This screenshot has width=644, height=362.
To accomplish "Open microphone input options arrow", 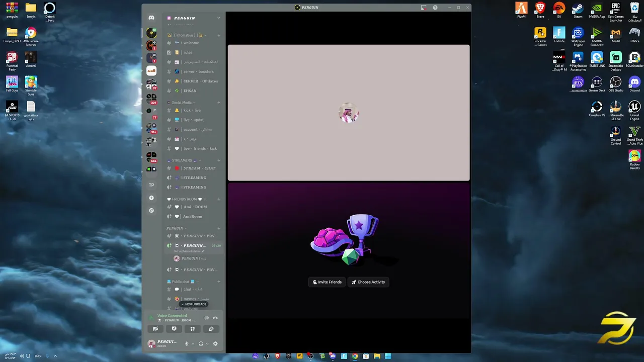I will coord(193,344).
